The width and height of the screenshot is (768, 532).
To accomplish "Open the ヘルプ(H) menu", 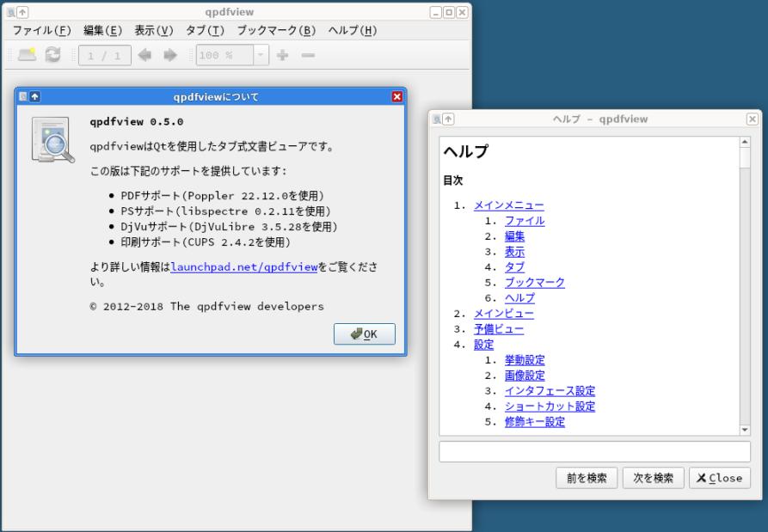I will 352,30.
